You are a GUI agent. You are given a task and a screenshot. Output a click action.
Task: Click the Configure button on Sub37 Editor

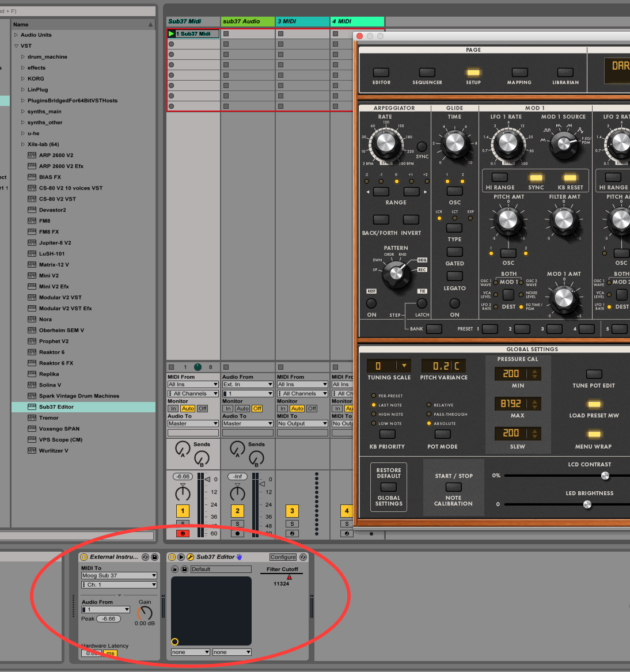pyautogui.click(x=283, y=557)
